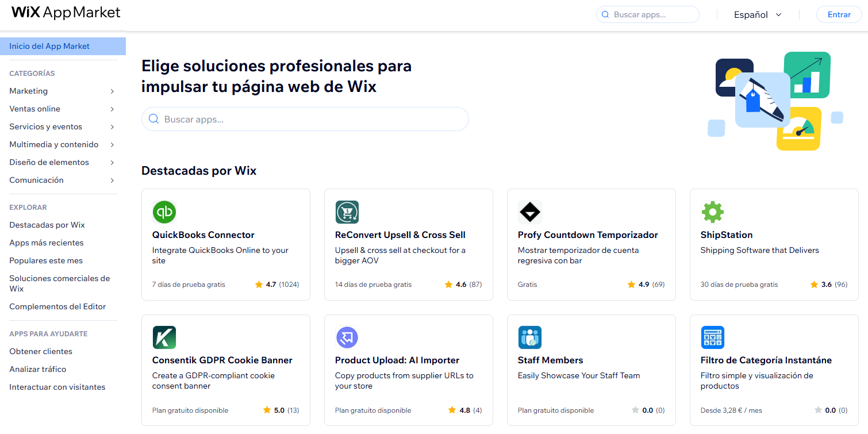
Task: Click the Staff Members grey rating star
Action: pyautogui.click(x=635, y=410)
